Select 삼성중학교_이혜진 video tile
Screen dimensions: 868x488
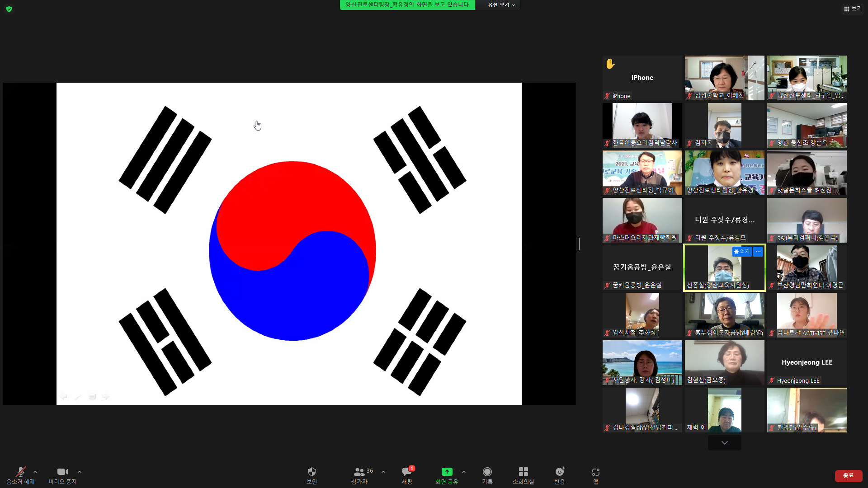[724, 78]
